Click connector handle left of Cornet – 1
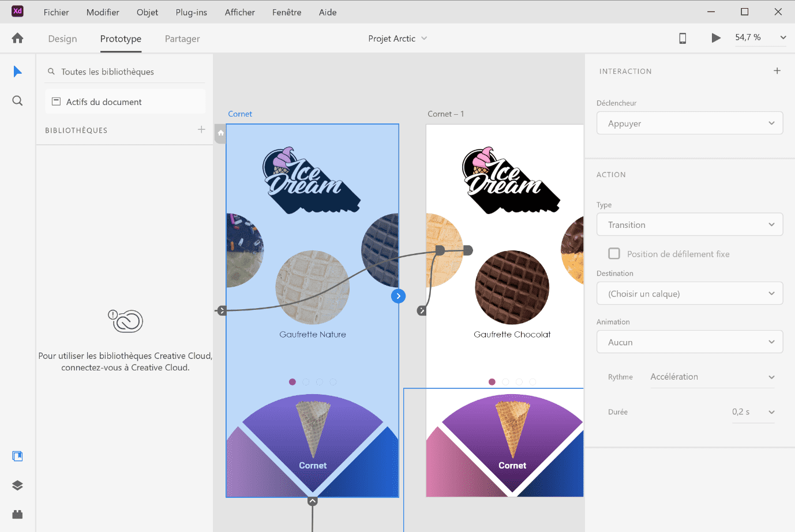The height and width of the screenshot is (532, 795). tap(422, 310)
